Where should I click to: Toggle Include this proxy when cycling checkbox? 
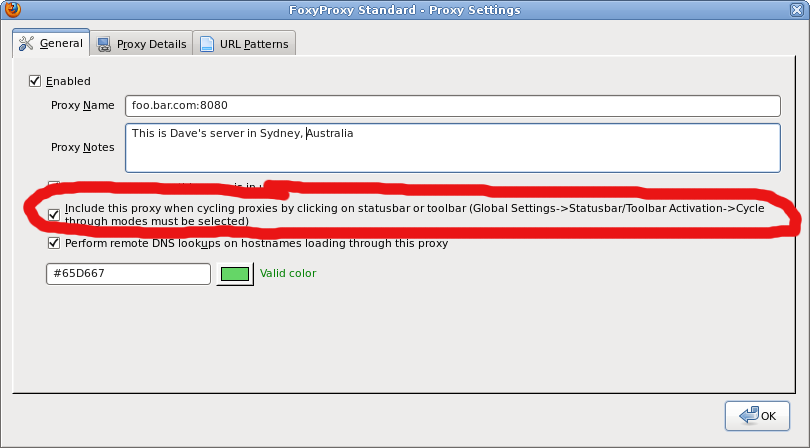(54, 214)
